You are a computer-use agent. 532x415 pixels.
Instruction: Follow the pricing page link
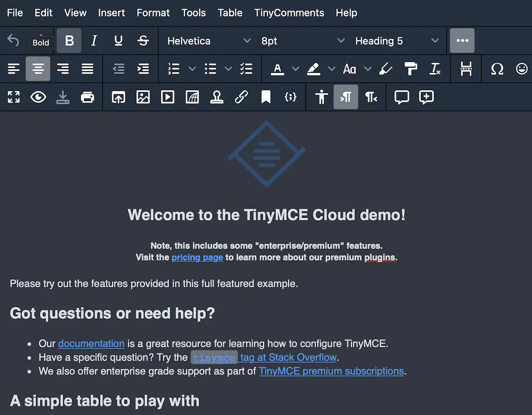(x=197, y=258)
